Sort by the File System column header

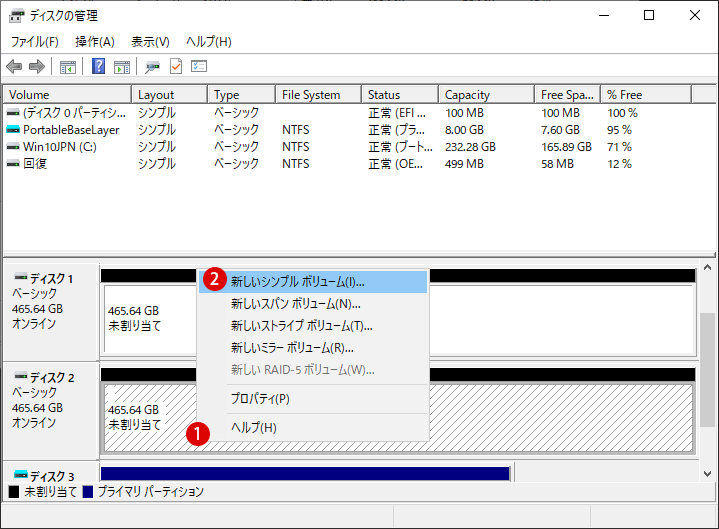pyautogui.click(x=318, y=95)
